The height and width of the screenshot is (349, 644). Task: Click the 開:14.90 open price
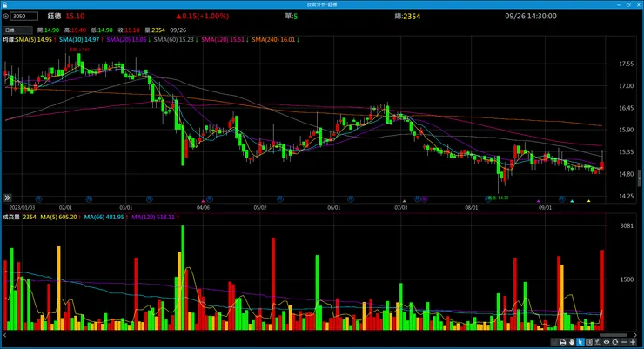click(x=48, y=30)
